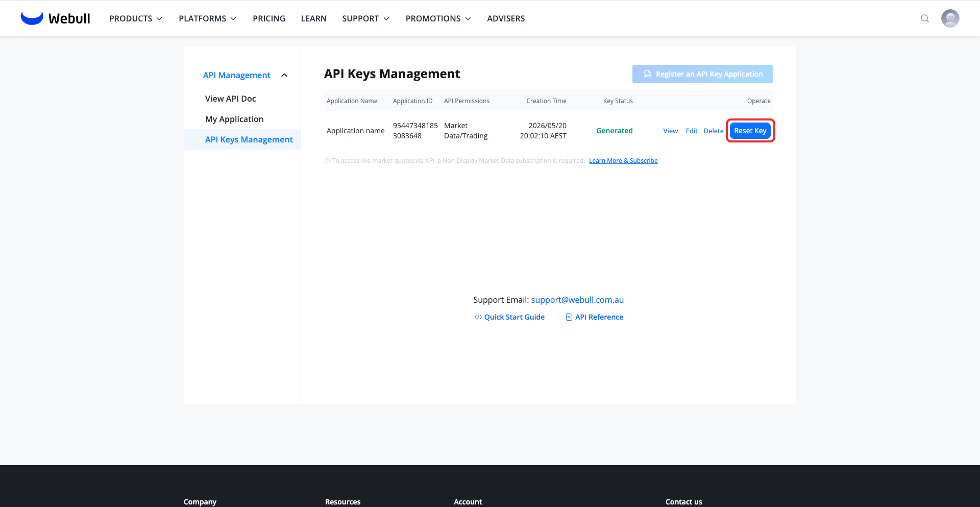Click the API Reference document icon
This screenshot has height=507, width=980.
569,317
